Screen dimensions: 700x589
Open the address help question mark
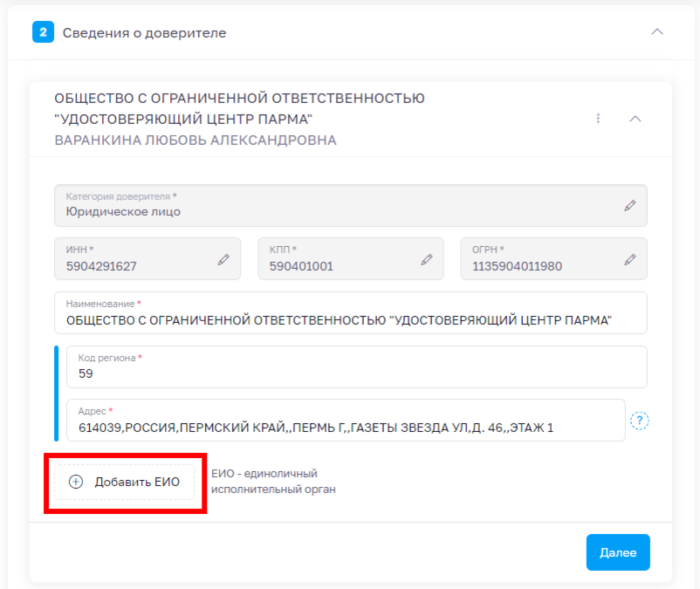pos(642,421)
